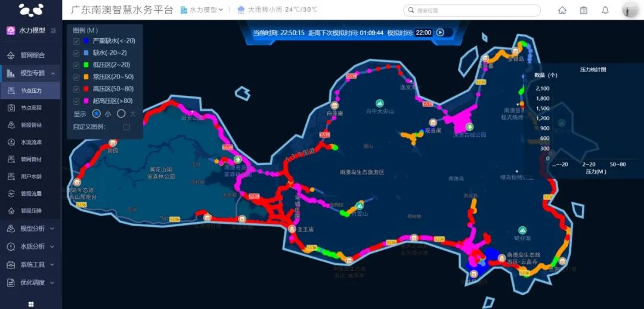This screenshot has width=644, height=309.
Task: Click the home icon in top bar
Action: point(562,10)
